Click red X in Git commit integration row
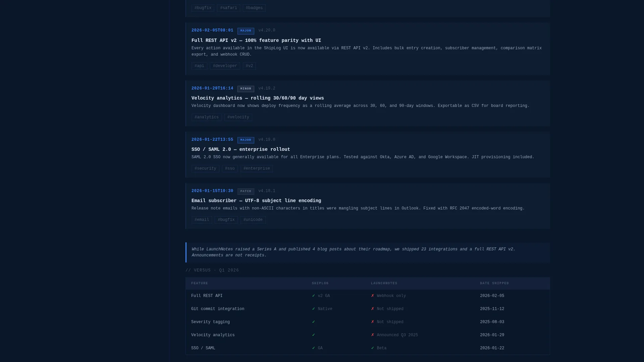The height and width of the screenshot is (362, 644). [373, 309]
